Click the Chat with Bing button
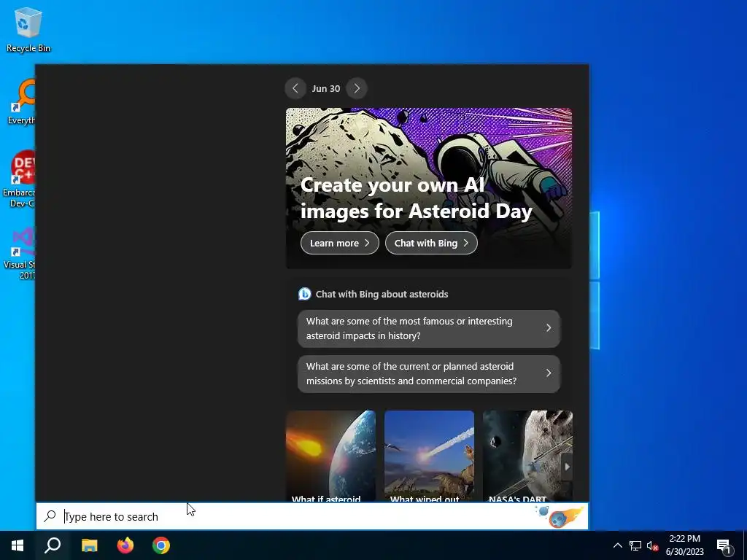The height and width of the screenshot is (560, 747). tap(431, 243)
